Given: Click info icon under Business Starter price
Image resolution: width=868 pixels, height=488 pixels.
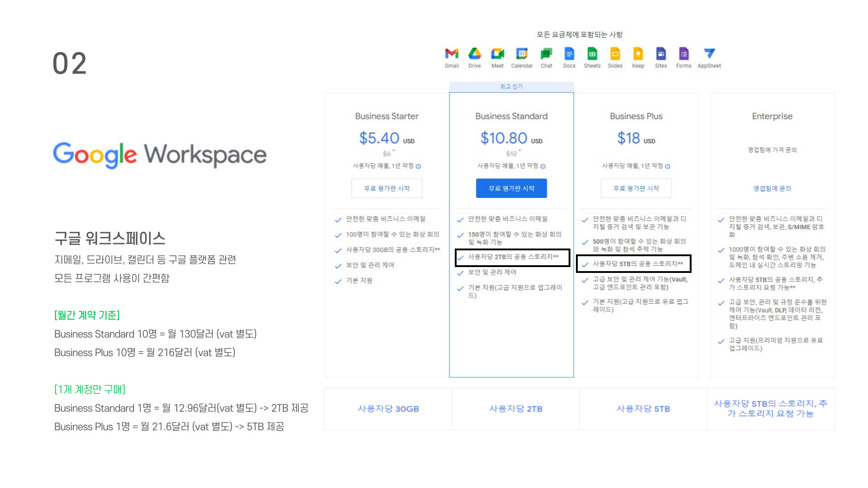Looking at the screenshot, I should coord(419,167).
